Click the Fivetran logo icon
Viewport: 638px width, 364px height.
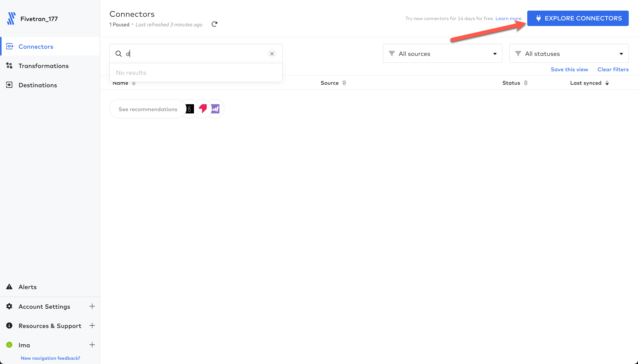pyautogui.click(x=11, y=19)
